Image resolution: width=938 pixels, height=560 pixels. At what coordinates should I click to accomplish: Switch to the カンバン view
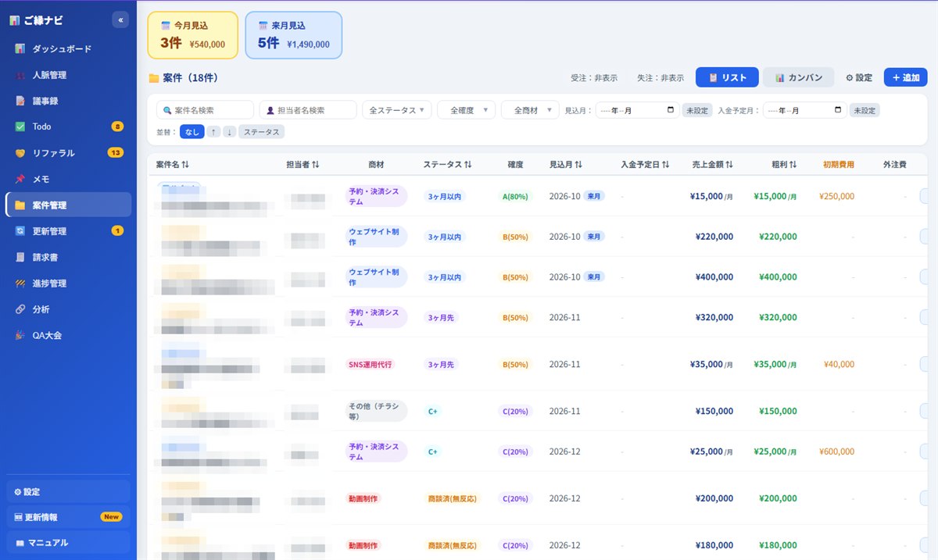tap(799, 77)
